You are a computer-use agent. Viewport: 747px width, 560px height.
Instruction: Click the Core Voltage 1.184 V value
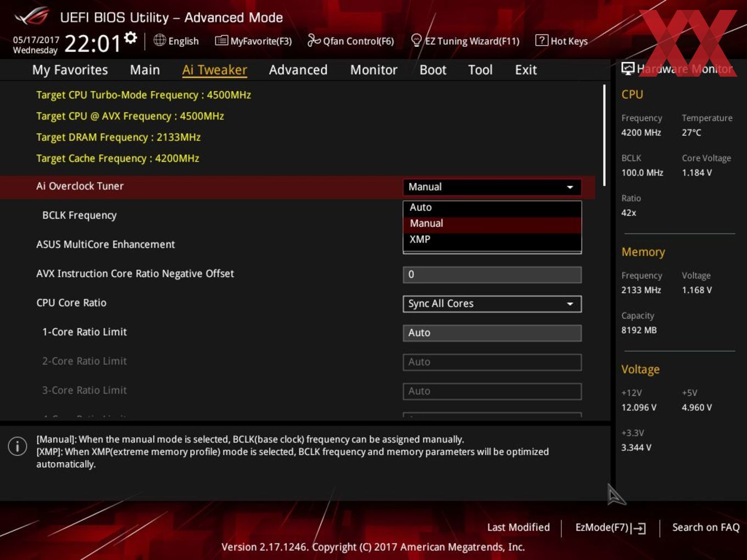697,172
